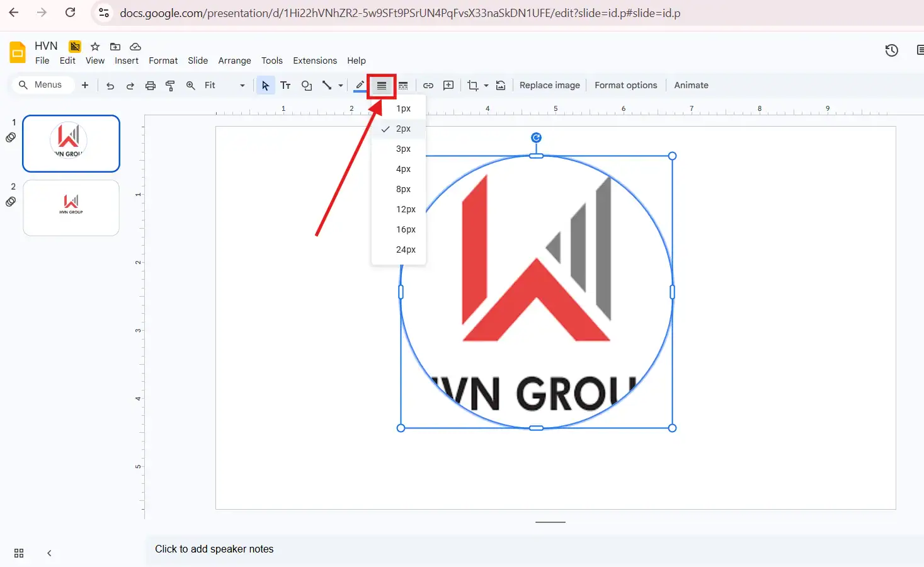
Task: Open the Insert menu
Action: click(127, 60)
